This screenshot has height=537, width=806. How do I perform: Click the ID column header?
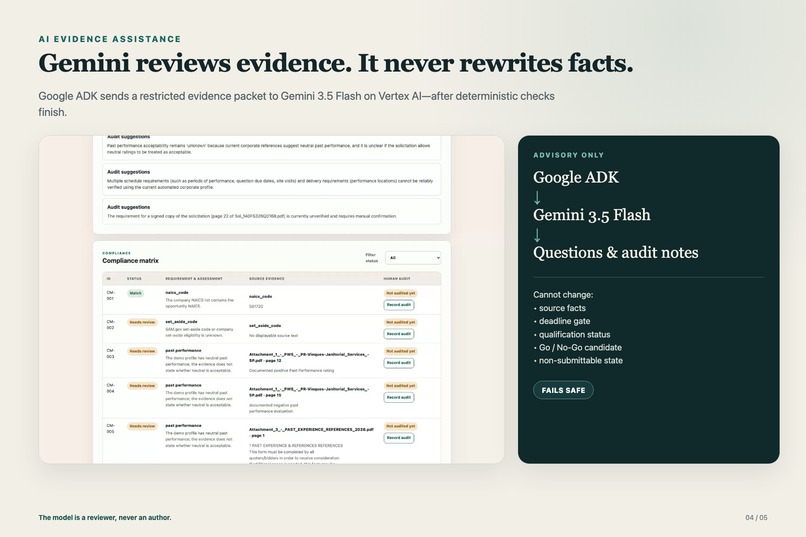[x=108, y=279]
